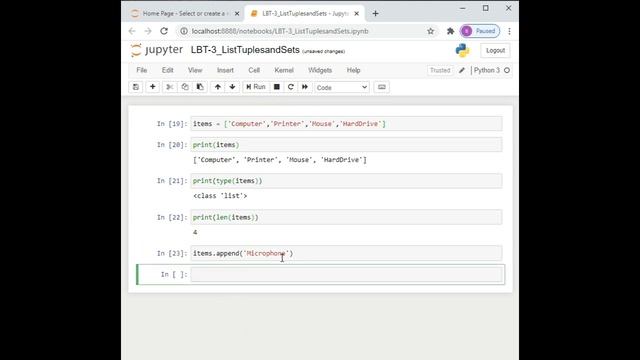
Task: Click the Logout button
Action: pyautogui.click(x=495, y=50)
